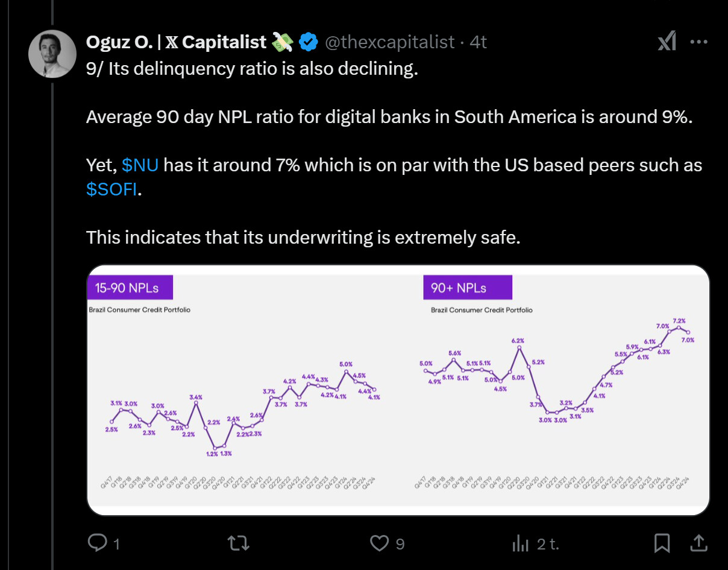Open view analytics bar chart icon
728x570 pixels.
[x=520, y=543]
